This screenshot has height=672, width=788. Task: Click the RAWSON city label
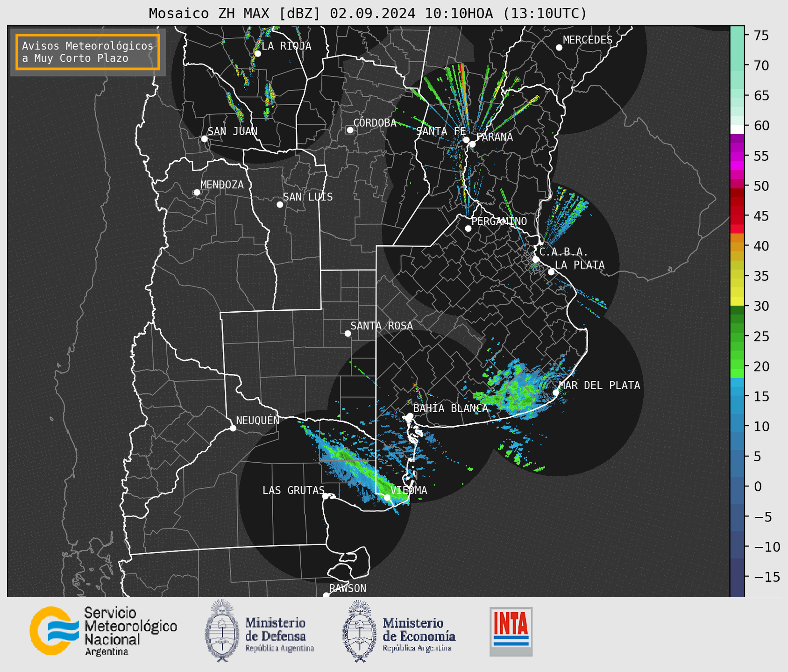pyautogui.click(x=348, y=588)
